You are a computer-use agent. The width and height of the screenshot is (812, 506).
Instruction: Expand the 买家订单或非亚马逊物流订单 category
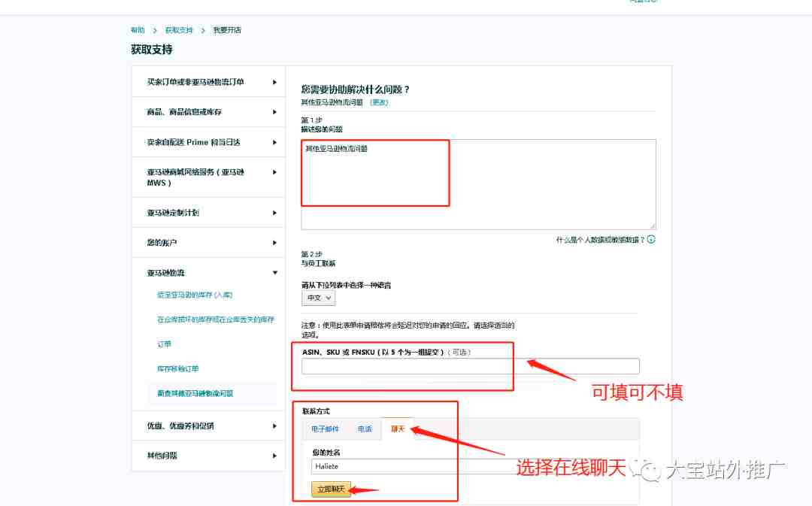tap(208, 82)
